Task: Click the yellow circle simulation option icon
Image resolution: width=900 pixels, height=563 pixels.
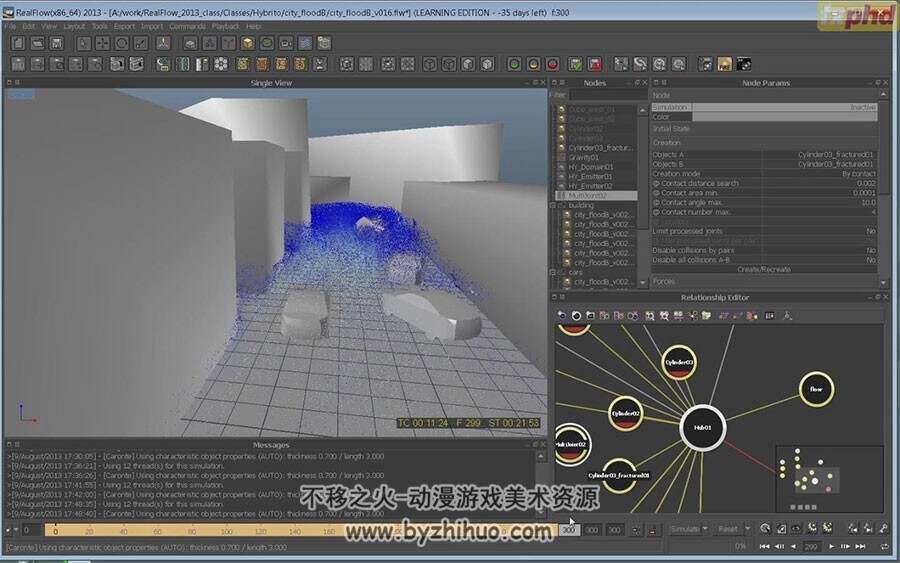Action: pyautogui.click(x=533, y=64)
